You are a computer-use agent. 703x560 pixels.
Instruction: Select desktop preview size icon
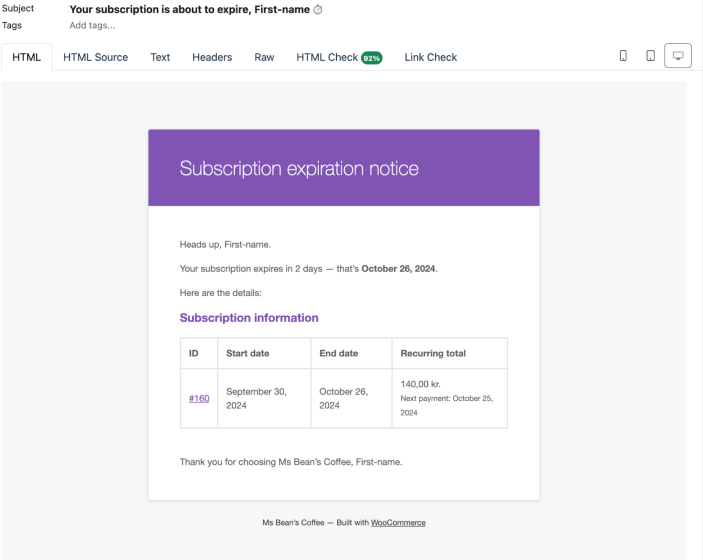[678, 56]
